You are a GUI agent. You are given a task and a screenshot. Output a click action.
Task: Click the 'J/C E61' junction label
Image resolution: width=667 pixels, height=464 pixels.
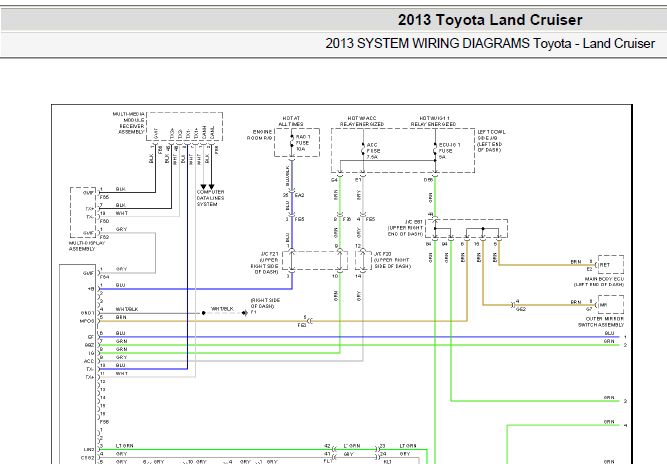(414, 222)
